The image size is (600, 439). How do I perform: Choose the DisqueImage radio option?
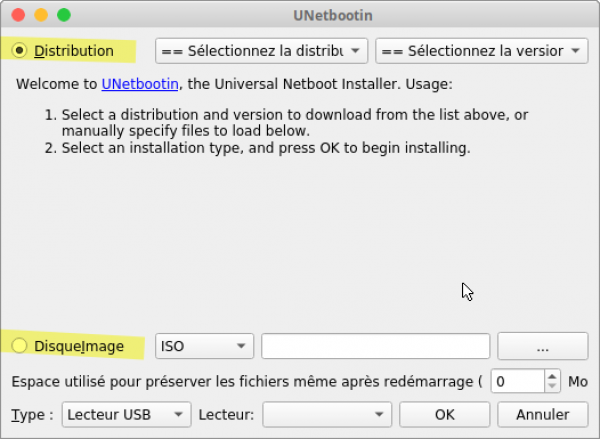tap(20, 346)
